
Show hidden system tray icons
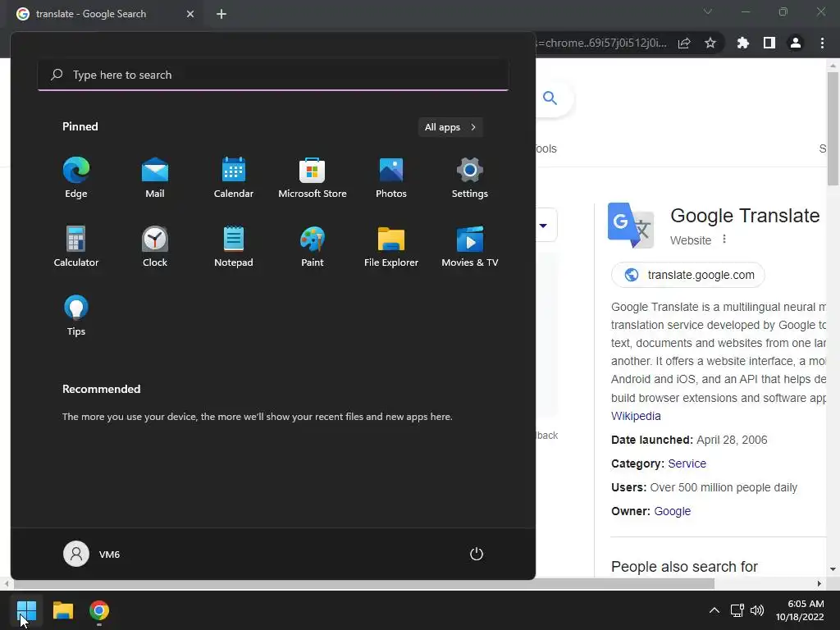[x=714, y=610]
